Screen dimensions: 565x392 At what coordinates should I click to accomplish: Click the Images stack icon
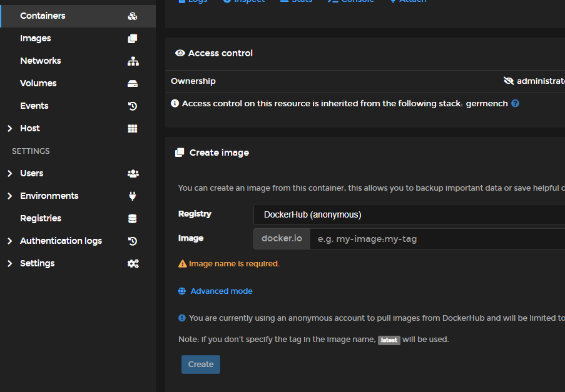[133, 39]
